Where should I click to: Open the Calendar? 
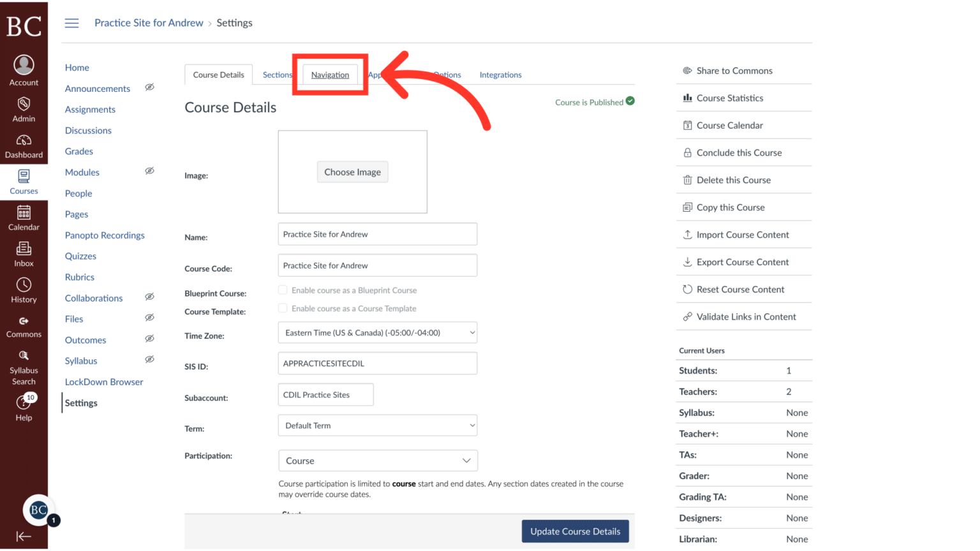click(24, 217)
